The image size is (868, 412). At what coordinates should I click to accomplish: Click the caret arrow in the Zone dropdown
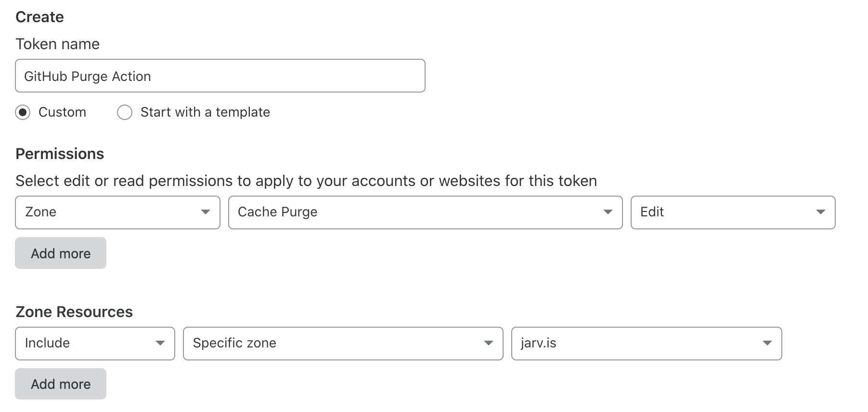point(206,212)
